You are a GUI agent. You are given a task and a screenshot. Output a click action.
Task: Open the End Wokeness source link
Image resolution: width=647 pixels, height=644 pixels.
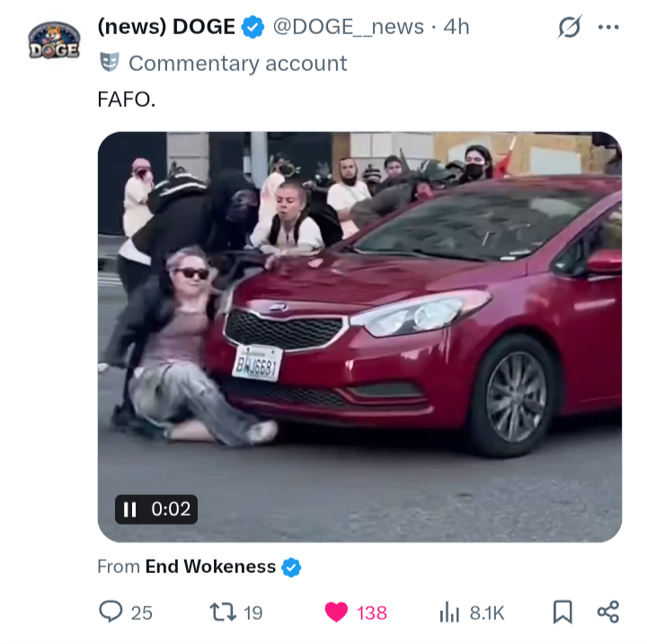coord(210,567)
